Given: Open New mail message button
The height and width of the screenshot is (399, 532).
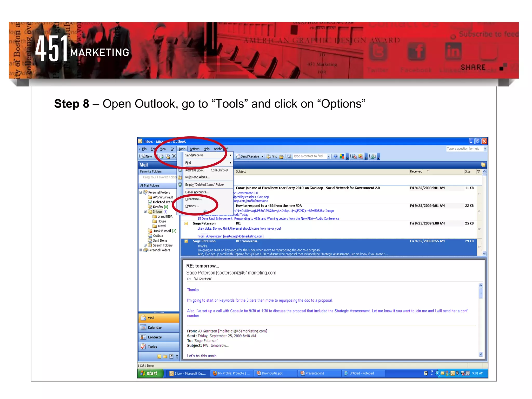Looking at the screenshot, I should 147,156.
